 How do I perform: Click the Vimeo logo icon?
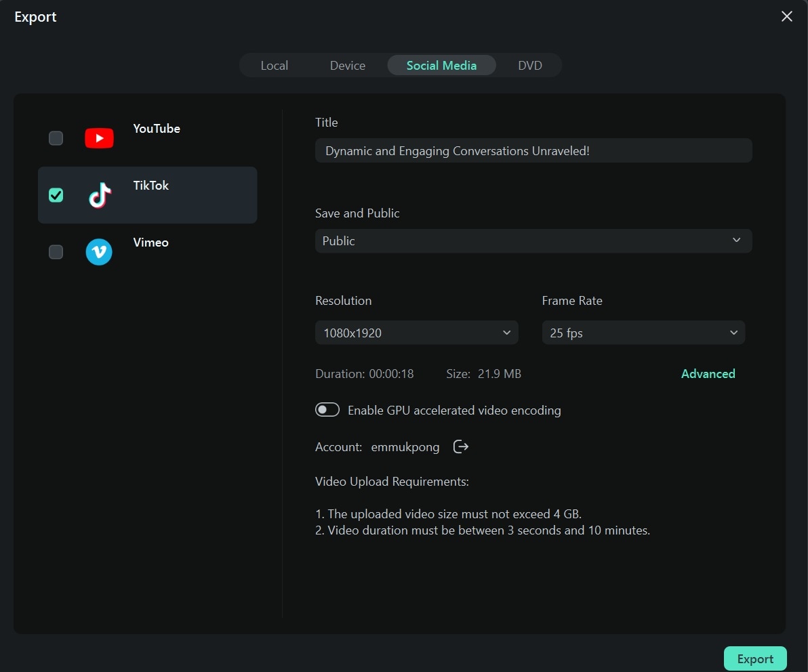(x=99, y=252)
